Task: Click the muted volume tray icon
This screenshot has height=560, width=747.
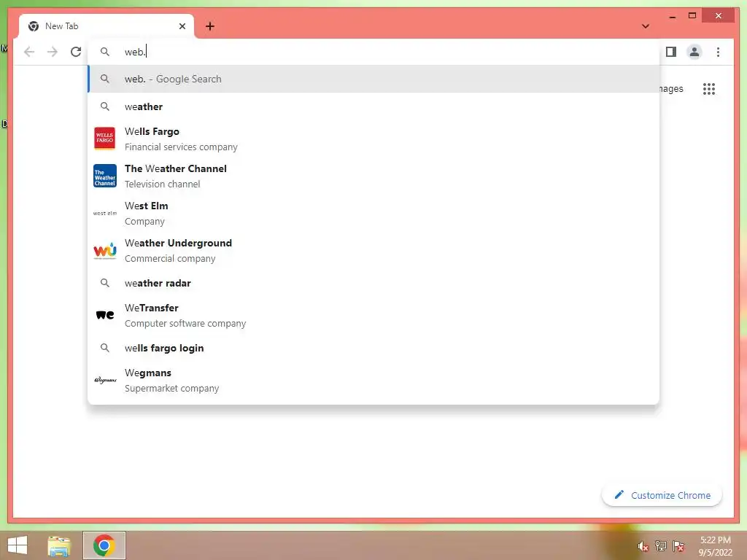Action: click(x=643, y=546)
